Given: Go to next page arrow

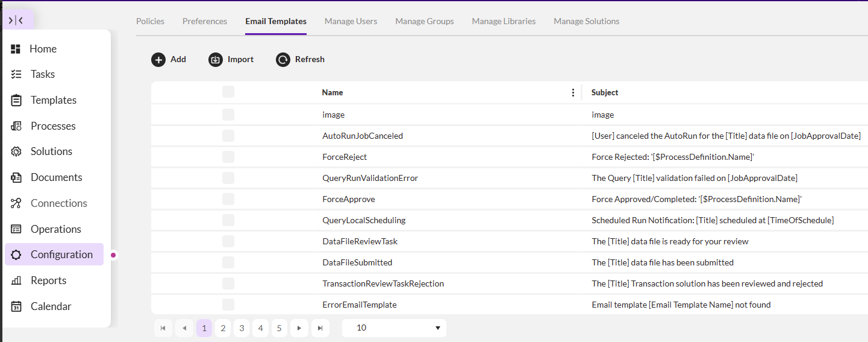Looking at the screenshot, I should (x=299, y=328).
